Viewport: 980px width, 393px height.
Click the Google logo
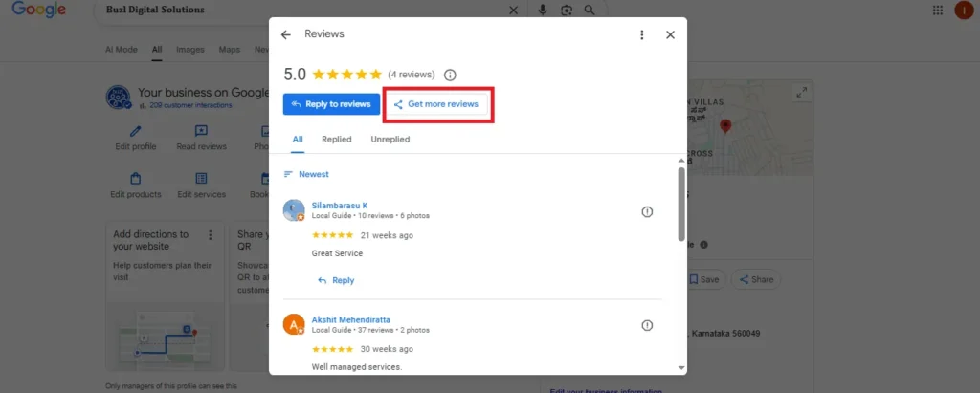click(38, 10)
